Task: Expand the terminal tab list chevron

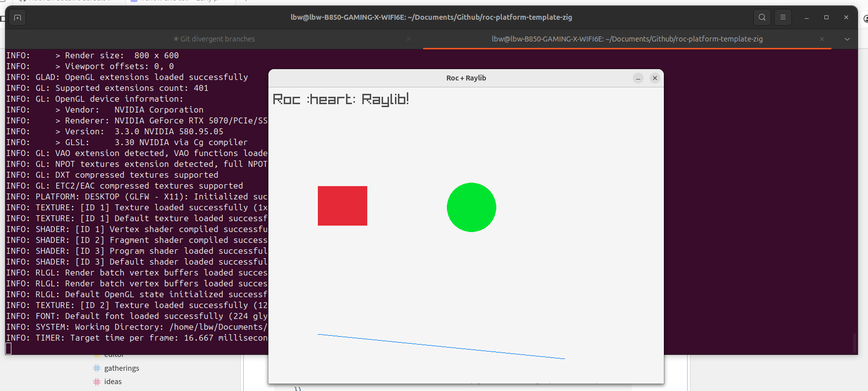Action: pyautogui.click(x=847, y=39)
